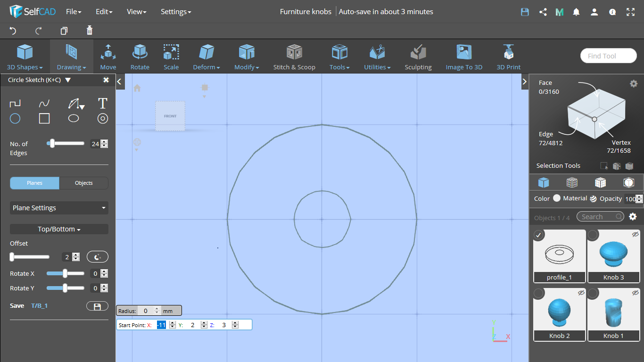
Task: Click the Color swatch circle
Action: click(x=557, y=198)
